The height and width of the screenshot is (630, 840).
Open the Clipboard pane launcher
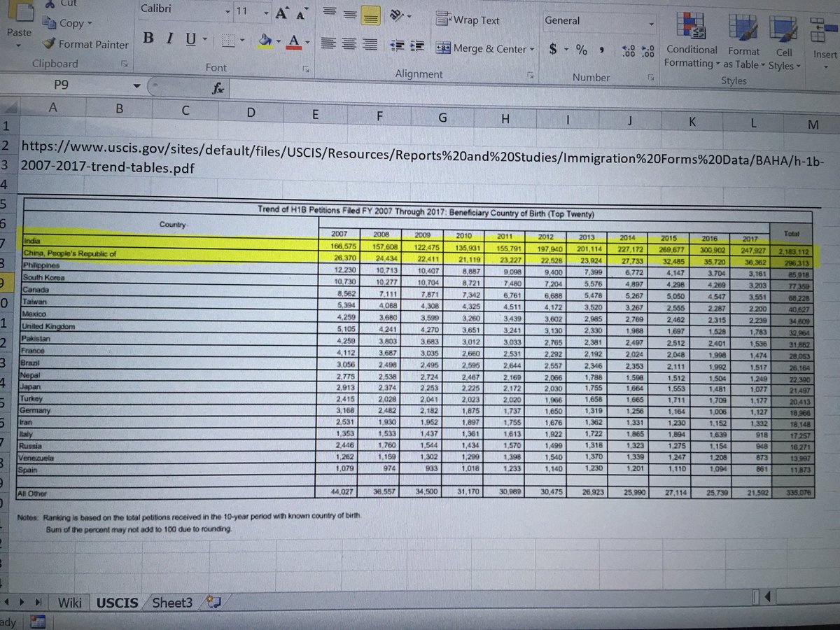[x=125, y=65]
